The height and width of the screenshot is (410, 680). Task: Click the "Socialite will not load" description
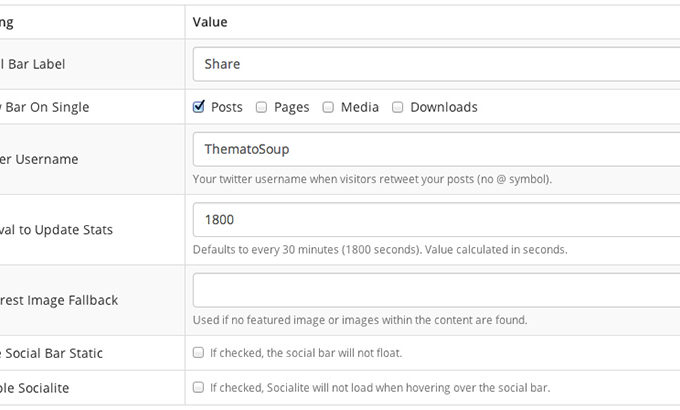click(379, 388)
